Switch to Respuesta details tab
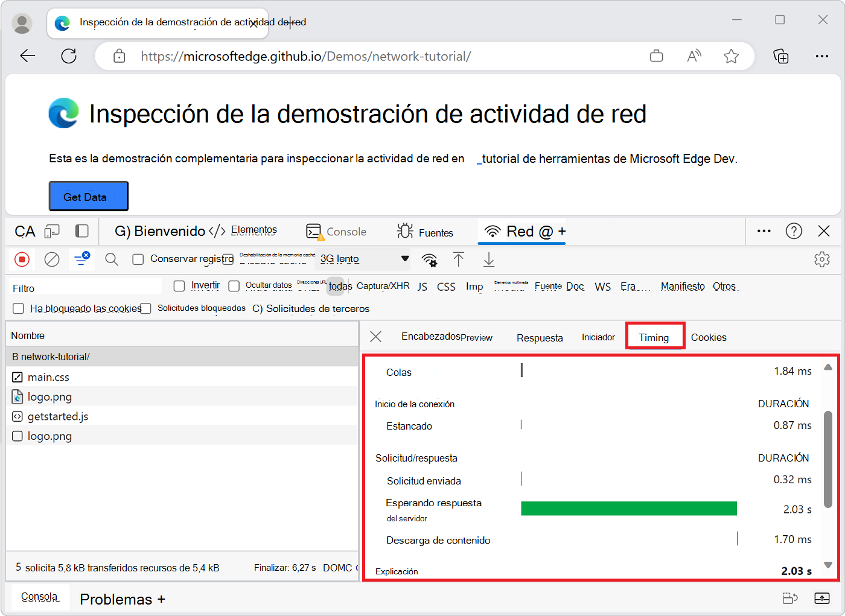Viewport: 845px width, 616px height. (540, 338)
